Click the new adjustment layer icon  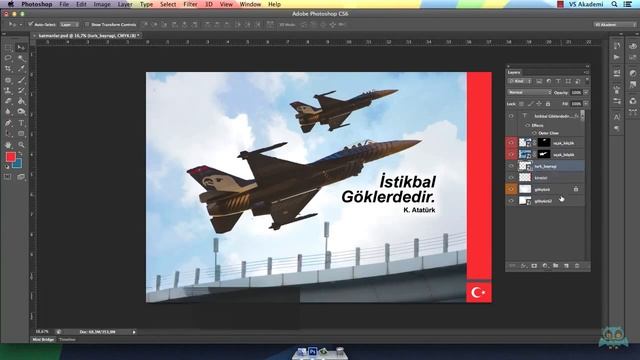point(544,266)
